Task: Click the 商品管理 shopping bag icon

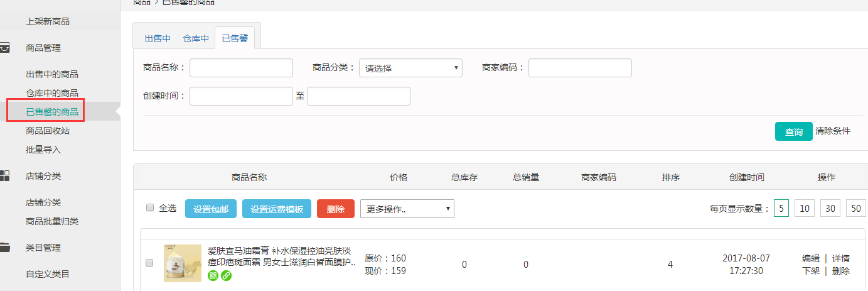Action: click(x=5, y=48)
